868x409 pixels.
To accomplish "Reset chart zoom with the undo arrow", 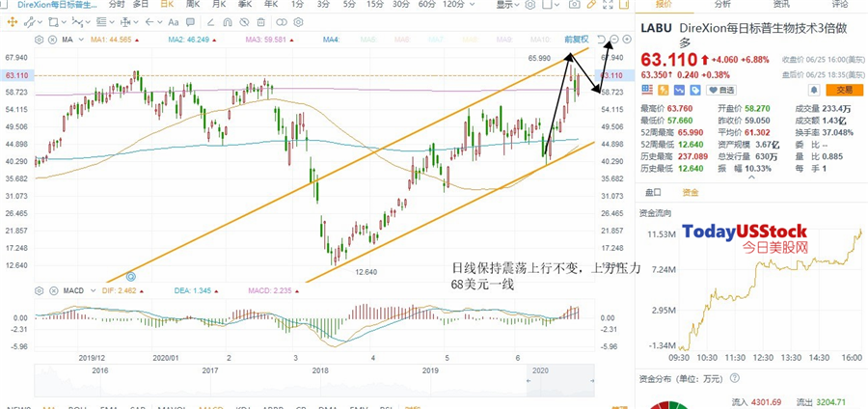I will pos(602,40).
